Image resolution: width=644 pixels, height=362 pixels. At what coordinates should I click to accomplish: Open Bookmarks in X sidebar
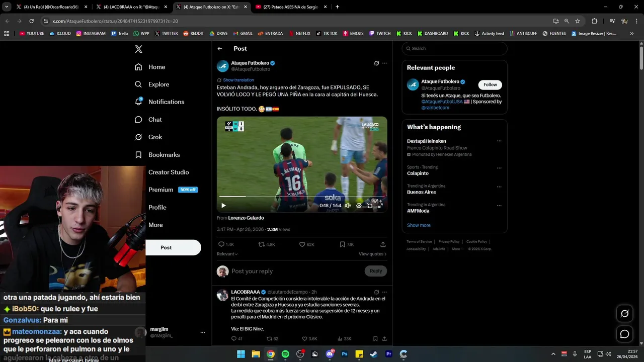click(157, 155)
